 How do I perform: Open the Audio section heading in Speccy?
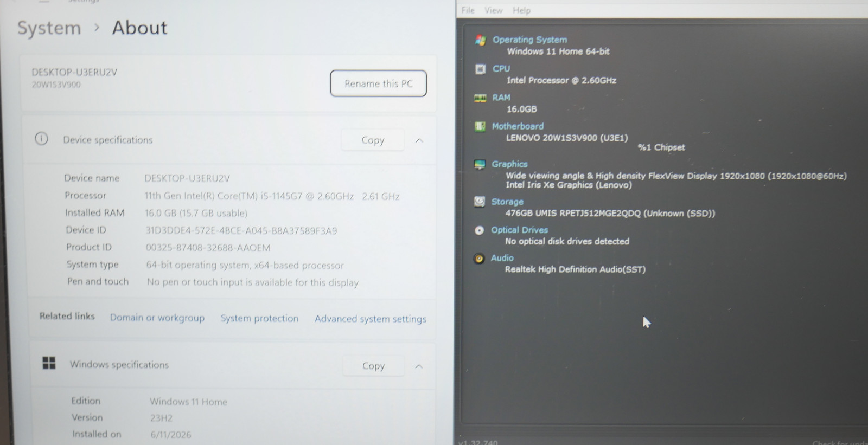502,258
